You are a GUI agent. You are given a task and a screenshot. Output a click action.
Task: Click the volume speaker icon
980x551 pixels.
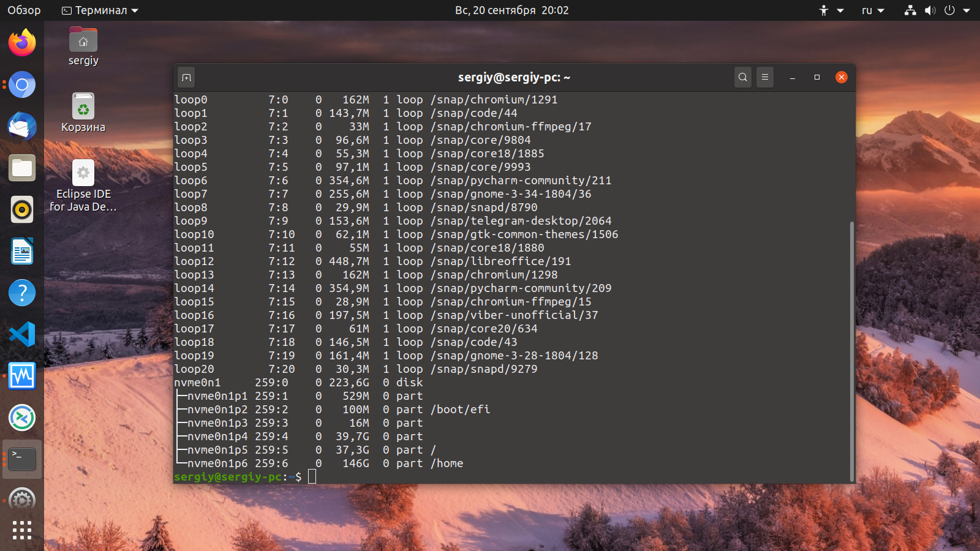point(930,10)
